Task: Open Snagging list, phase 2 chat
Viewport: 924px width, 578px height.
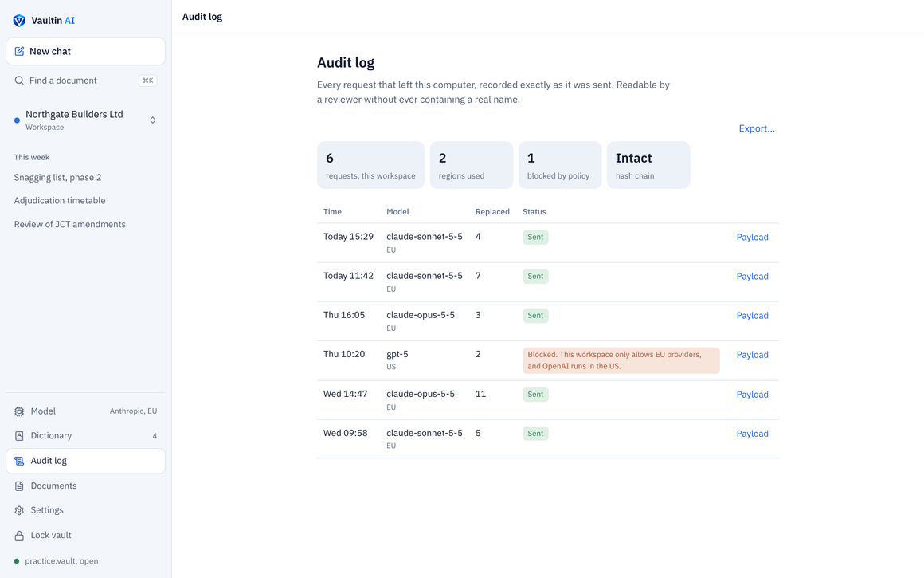Action: (x=57, y=178)
